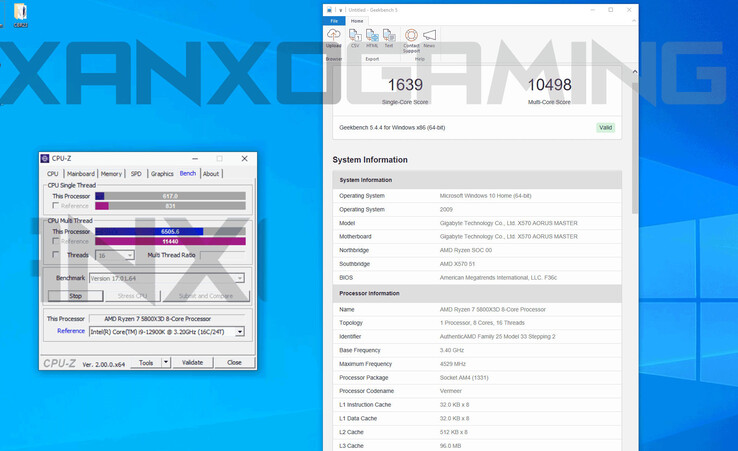
Task: Click the Validate button in CPU-Z
Action: coord(192,363)
